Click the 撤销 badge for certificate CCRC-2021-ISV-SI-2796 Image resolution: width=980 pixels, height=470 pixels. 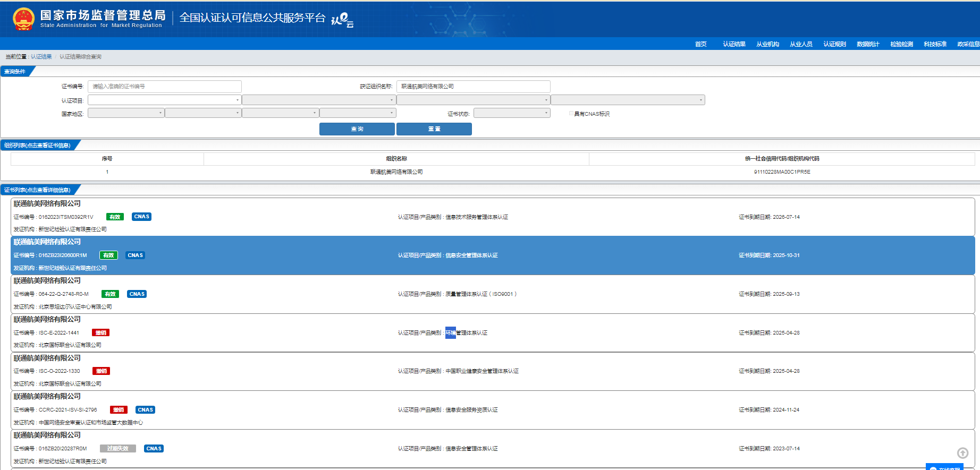119,410
